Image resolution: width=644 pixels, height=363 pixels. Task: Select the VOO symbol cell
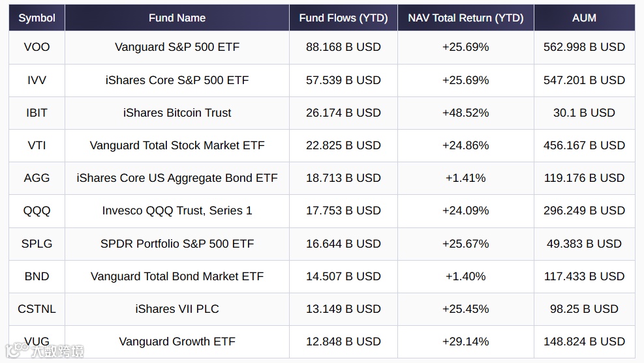point(37,47)
